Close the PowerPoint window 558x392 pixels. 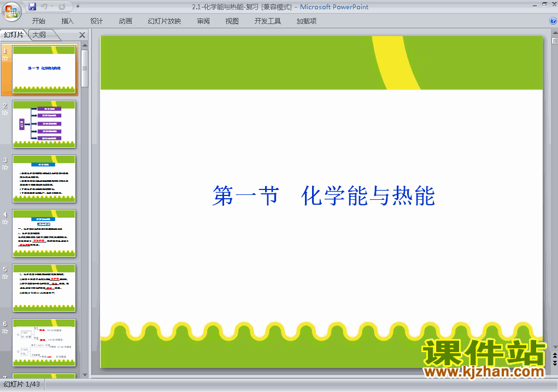tap(554, 4)
